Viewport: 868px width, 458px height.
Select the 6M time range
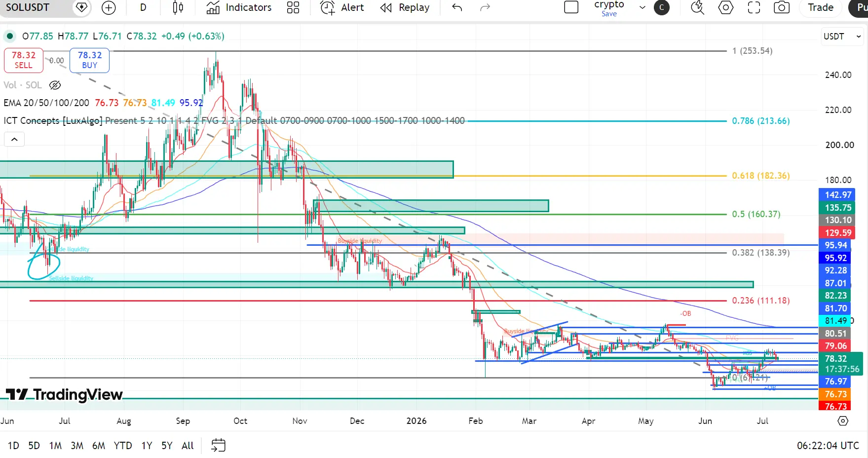coord(99,446)
